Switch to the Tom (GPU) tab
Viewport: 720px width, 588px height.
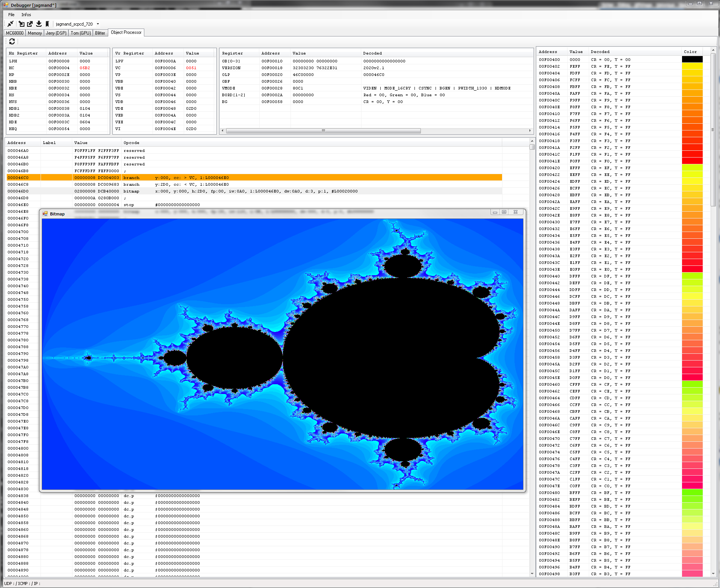click(81, 33)
